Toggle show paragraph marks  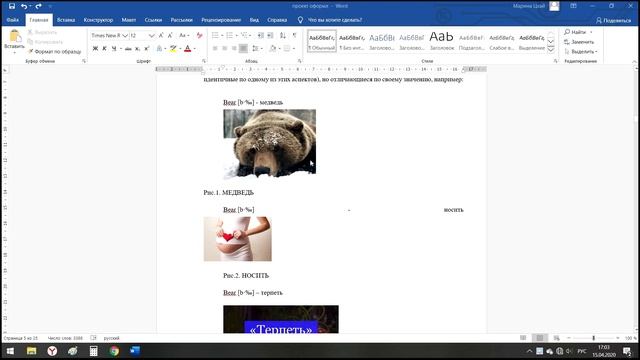point(295,36)
